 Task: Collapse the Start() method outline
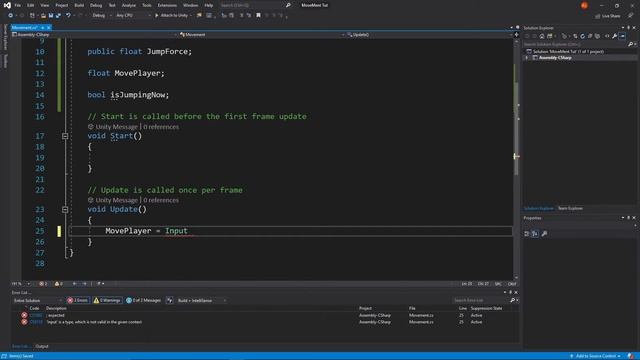click(x=65, y=136)
